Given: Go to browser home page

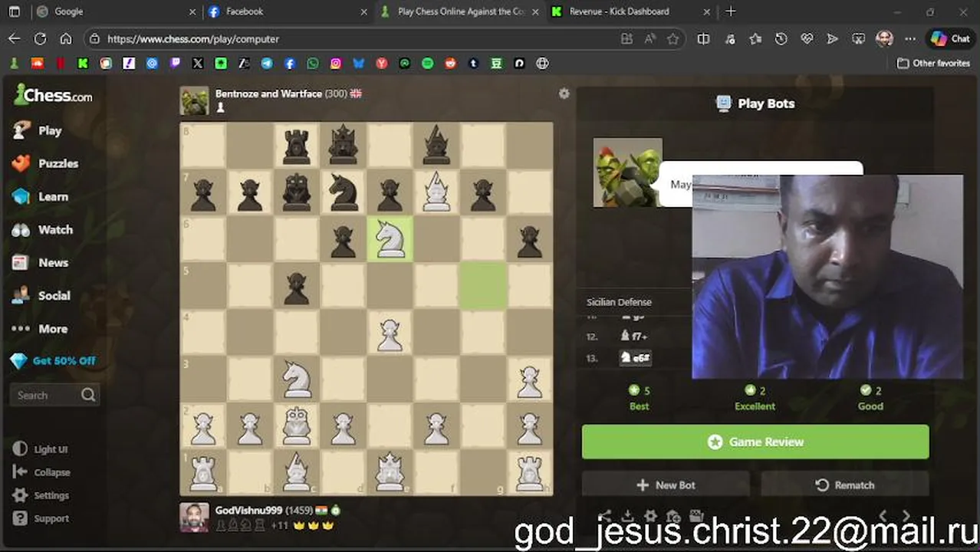Looking at the screenshot, I should pos(66,38).
